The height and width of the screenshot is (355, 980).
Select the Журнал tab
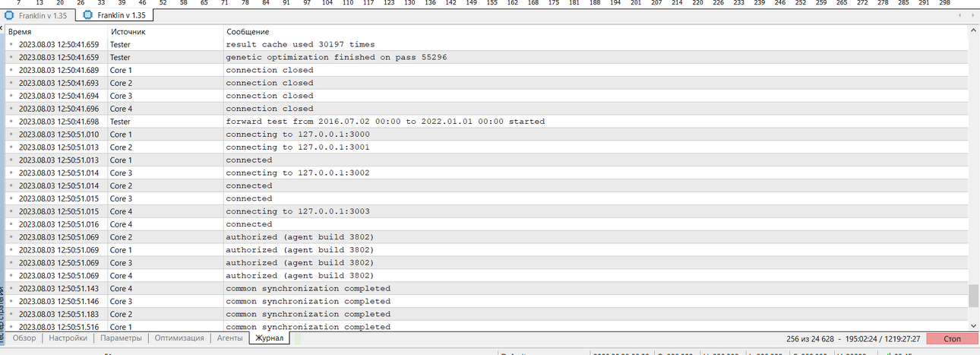coord(270,338)
